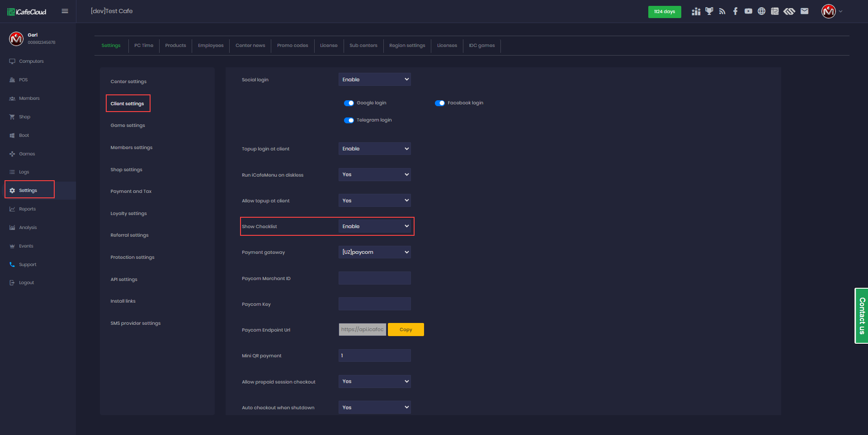The image size is (868, 435).
Task: Click the mail envelope icon
Action: coord(804,11)
